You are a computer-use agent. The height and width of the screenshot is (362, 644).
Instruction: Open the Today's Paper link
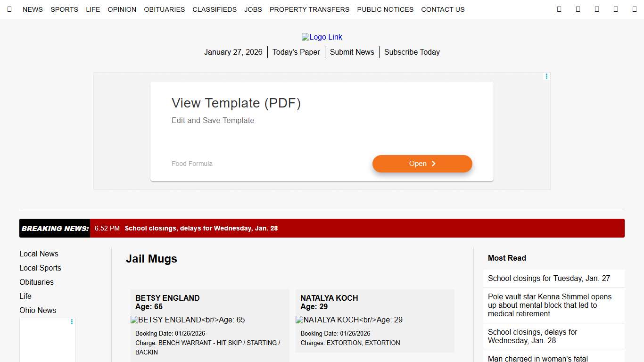point(296,52)
